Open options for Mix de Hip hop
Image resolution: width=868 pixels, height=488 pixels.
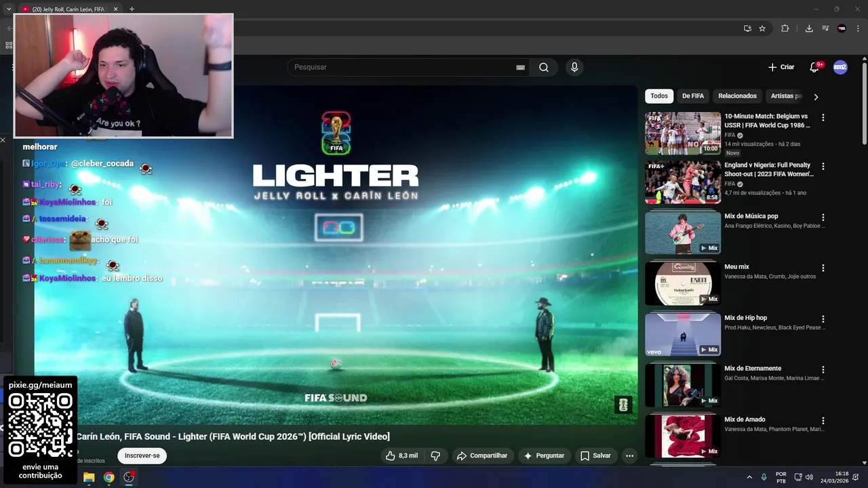pos(823,319)
